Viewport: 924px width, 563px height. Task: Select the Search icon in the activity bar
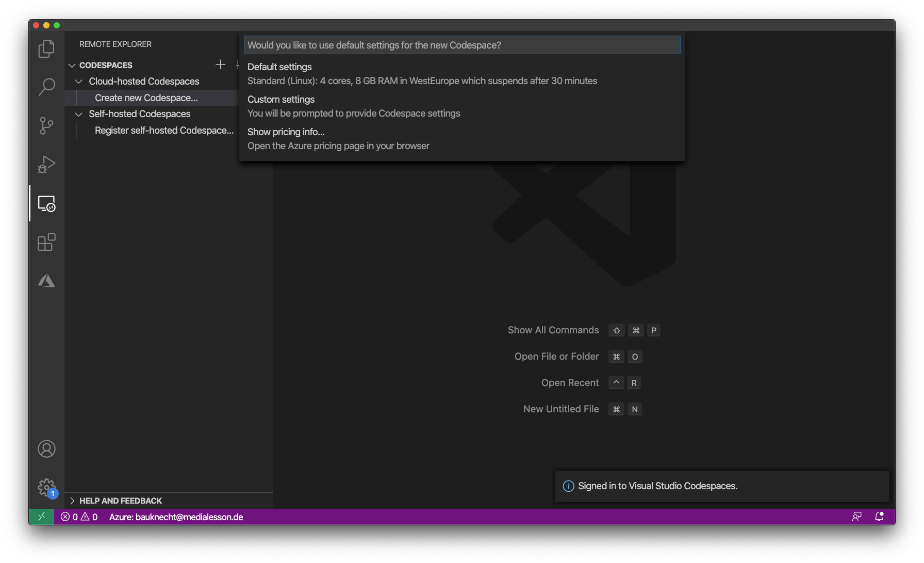[x=46, y=87]
